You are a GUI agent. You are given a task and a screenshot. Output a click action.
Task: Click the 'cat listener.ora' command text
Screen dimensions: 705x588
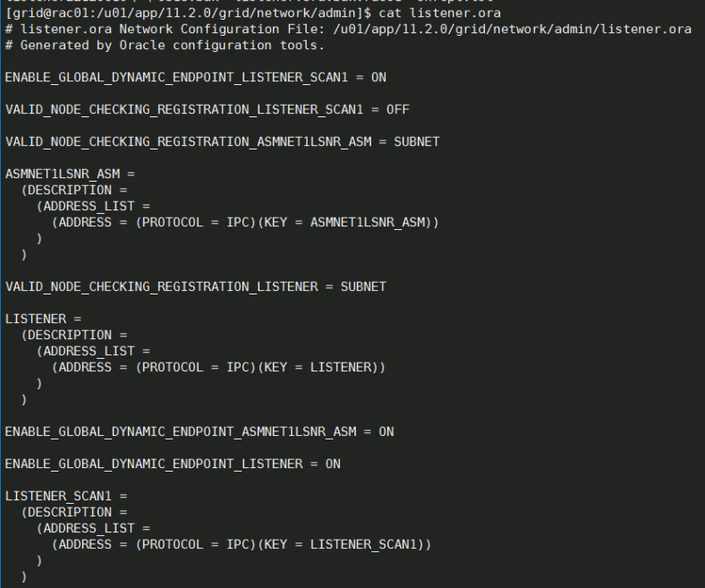click(439, 13)
